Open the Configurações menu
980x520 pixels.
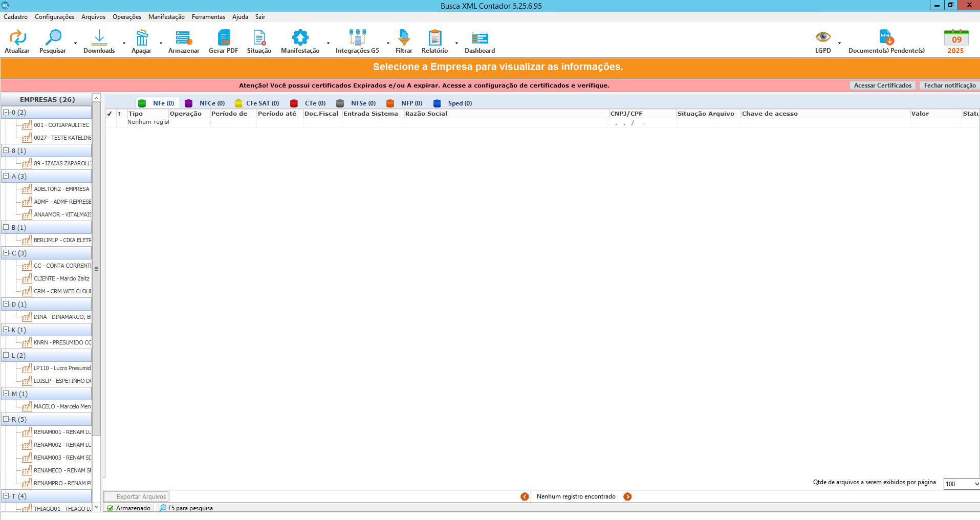pos(55,17)
